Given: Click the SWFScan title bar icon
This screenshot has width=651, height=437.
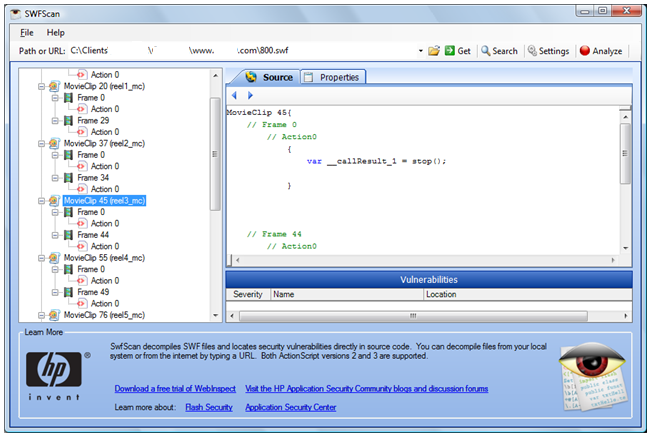Looking at the screenshot, I should click(x=16, y=14).
